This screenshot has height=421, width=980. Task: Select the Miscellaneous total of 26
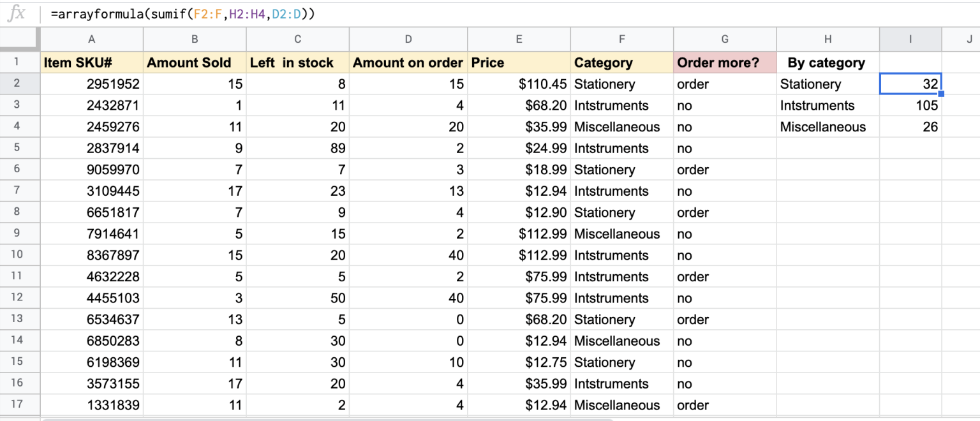point(910,126)
